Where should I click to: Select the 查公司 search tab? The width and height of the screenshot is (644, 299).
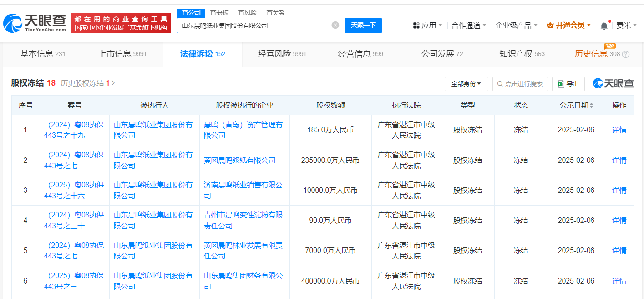click(x=191, y=13)
